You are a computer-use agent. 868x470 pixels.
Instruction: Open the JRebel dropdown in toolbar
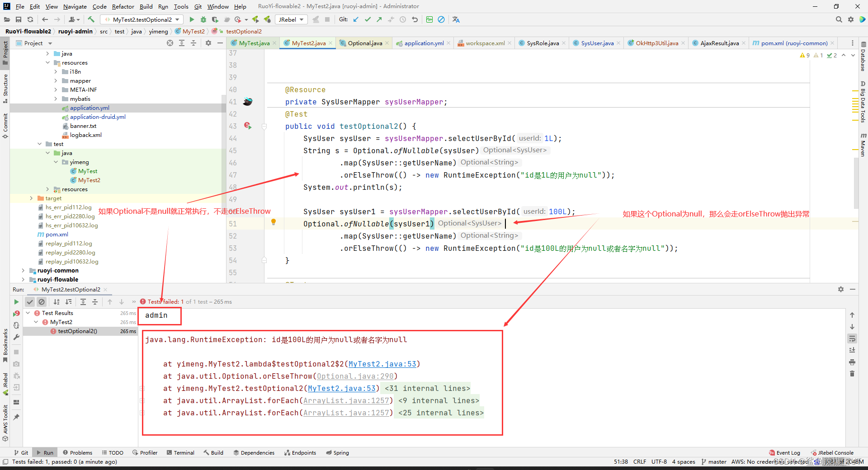(x=291, y=19)
